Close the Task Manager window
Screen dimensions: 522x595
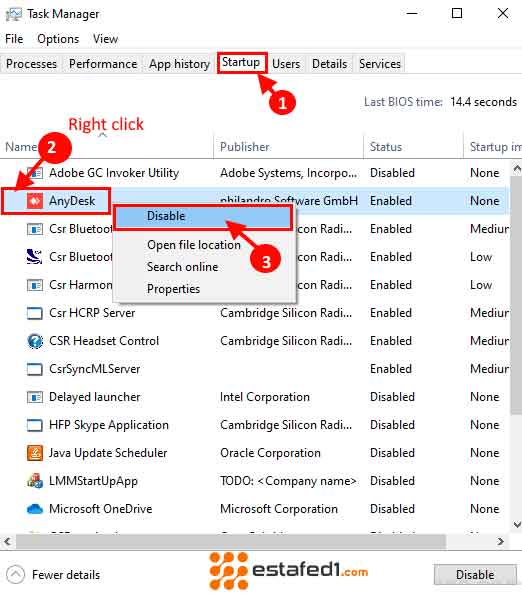[x=503, y=14]
